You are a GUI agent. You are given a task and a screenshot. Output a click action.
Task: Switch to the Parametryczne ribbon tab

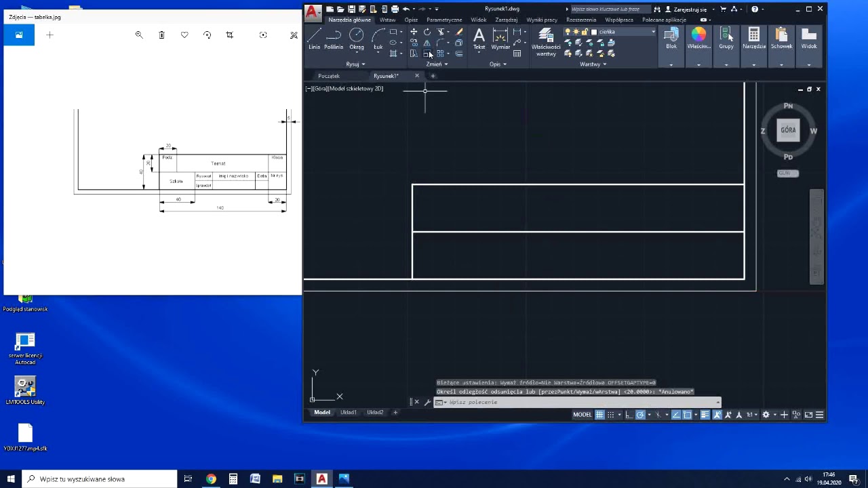(444, 20)
